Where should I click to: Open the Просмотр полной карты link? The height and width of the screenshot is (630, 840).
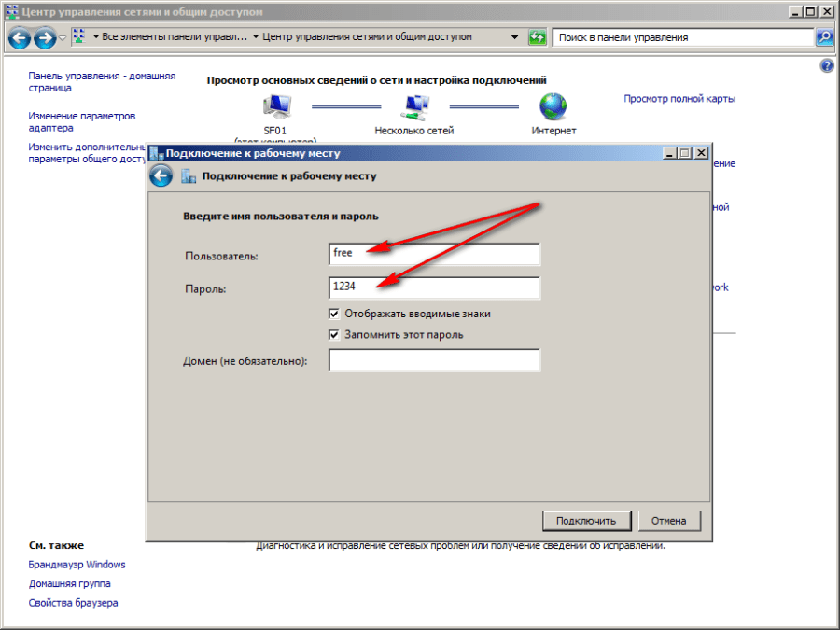pos(679,99)
